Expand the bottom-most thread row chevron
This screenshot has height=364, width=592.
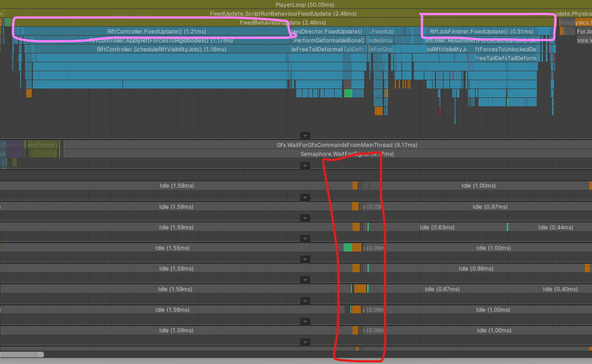305,342
